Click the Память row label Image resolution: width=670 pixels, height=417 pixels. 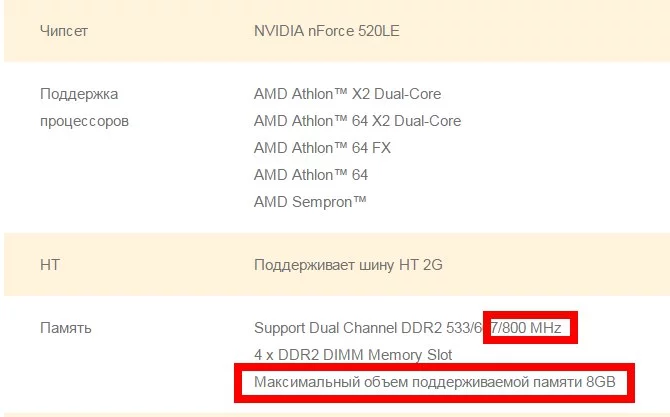pos(66,327)
